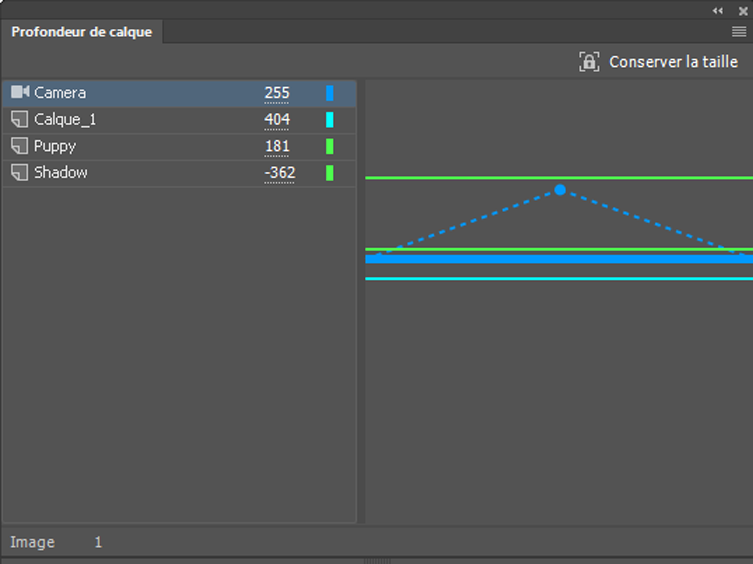Click the blue camera point in depth view

click(560, 190)
